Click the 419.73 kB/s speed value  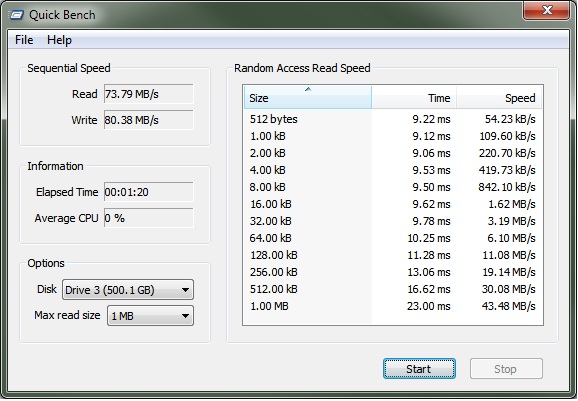click(507, 170)
